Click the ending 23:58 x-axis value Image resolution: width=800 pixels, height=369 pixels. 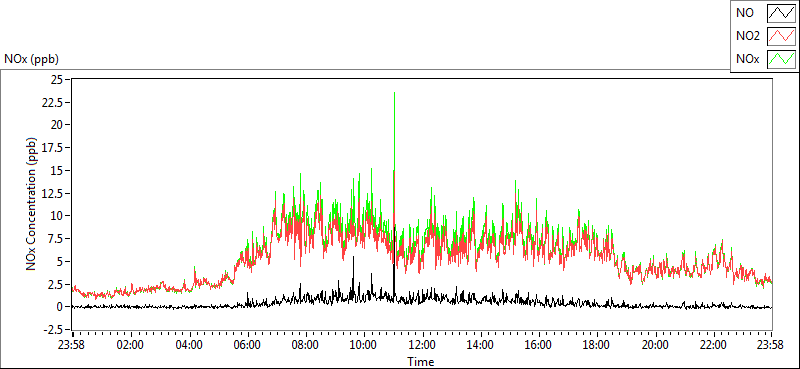click(771, 344)
